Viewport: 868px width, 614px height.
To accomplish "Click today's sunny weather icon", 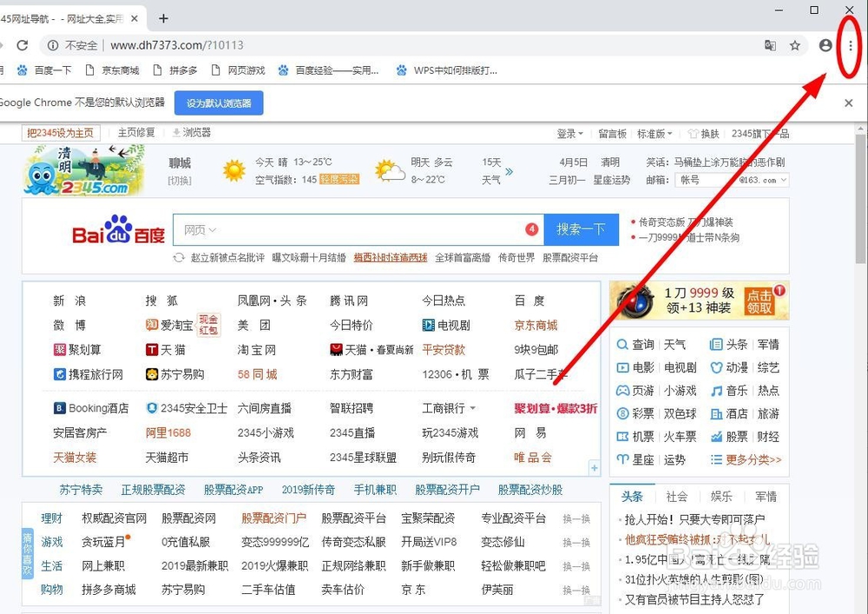I will pos(234,170).
